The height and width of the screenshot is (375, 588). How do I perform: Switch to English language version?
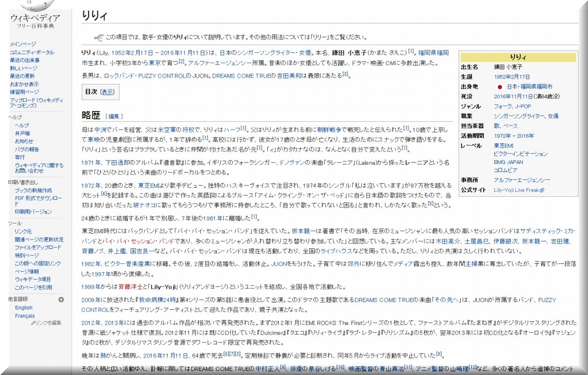click(24, 308)
